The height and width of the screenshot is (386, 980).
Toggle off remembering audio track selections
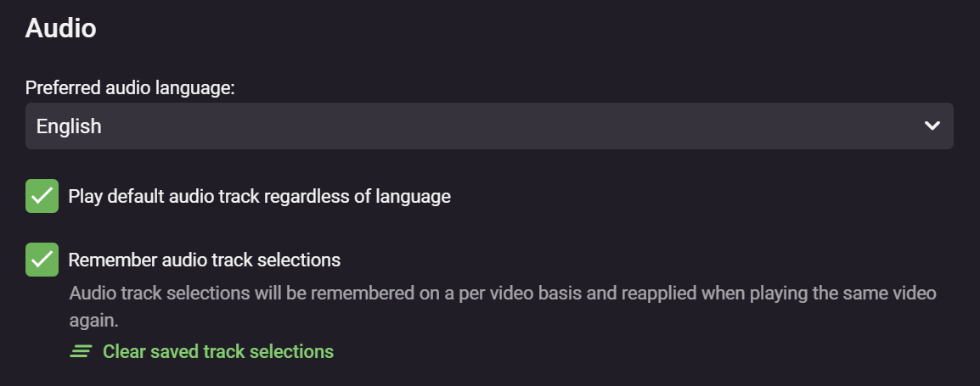42,260
